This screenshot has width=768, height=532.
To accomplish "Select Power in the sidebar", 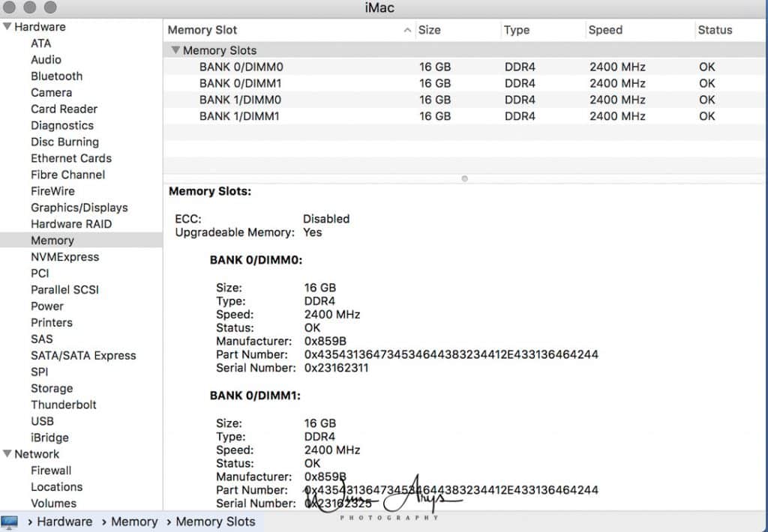I will [47, 306].
